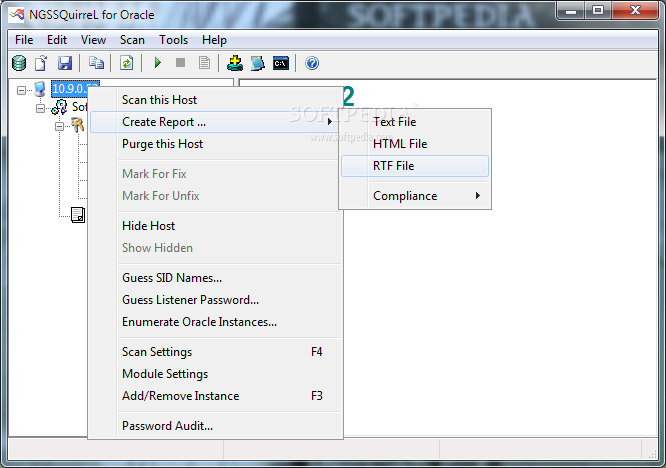666x468 pixels.
Task: Minimize the NGSSQuirreL window
Action: coord(570,11)
